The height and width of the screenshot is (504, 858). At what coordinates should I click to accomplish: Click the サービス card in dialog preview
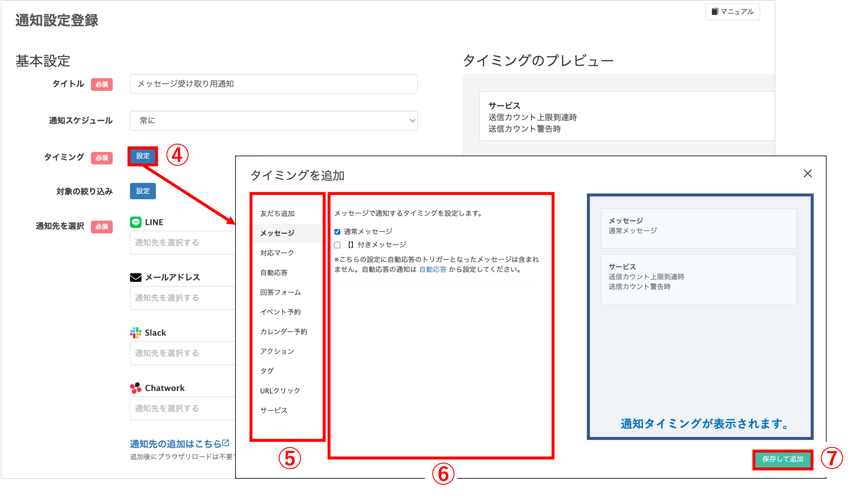[699, 279]
